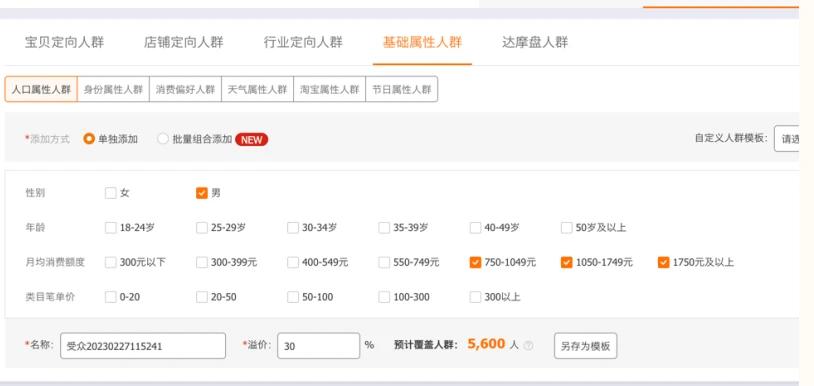
Task: Choose 天气属性人群 sub-tab
Action: click(257, 89)
